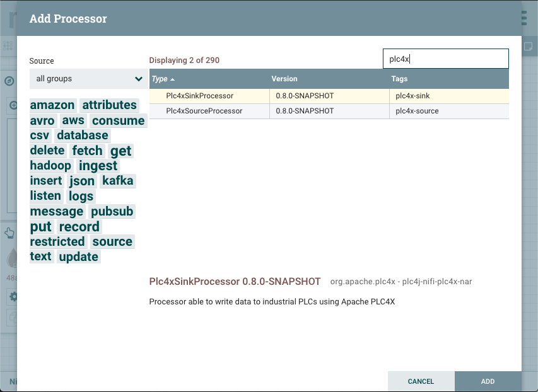
Task: Pick the 'hadoop' tag from tag cloud
Action: (x=50, y=166)
